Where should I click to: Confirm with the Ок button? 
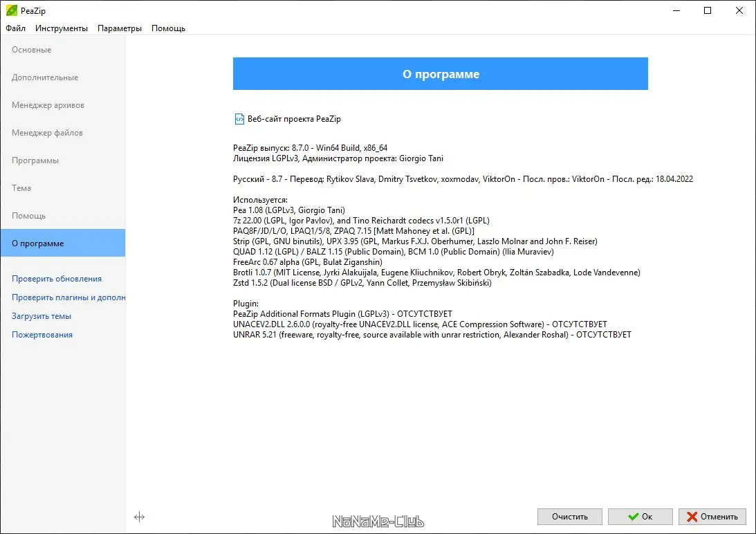(x=640, y=517)
